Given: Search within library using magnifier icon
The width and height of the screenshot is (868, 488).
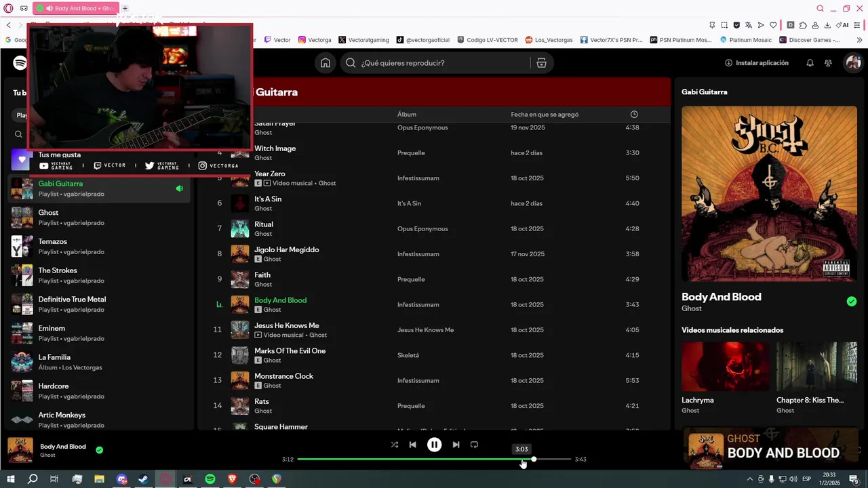Looking at the screenshot, I should click(x=18, y=134).
